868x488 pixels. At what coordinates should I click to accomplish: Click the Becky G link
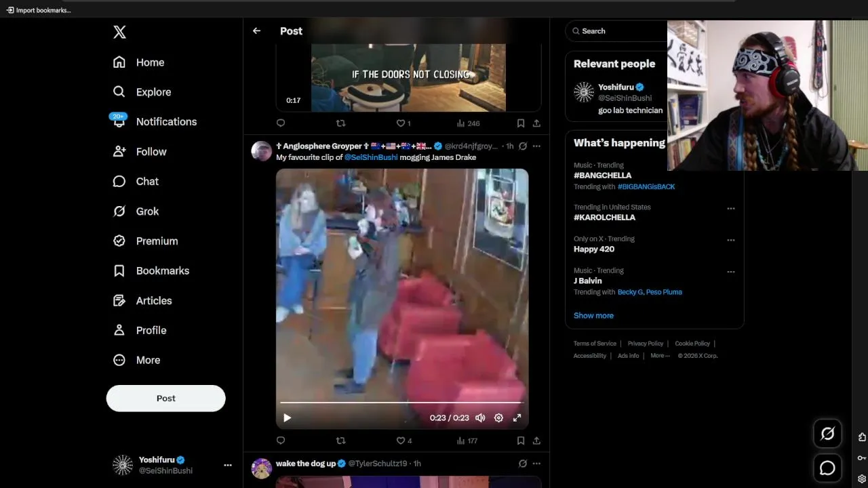point(630,292)
